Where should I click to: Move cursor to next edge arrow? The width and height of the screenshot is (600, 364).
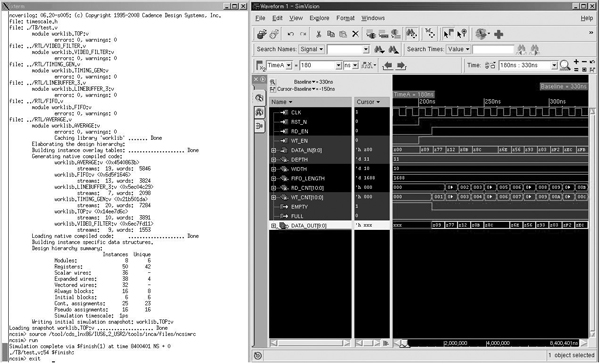tap(401, 65)
